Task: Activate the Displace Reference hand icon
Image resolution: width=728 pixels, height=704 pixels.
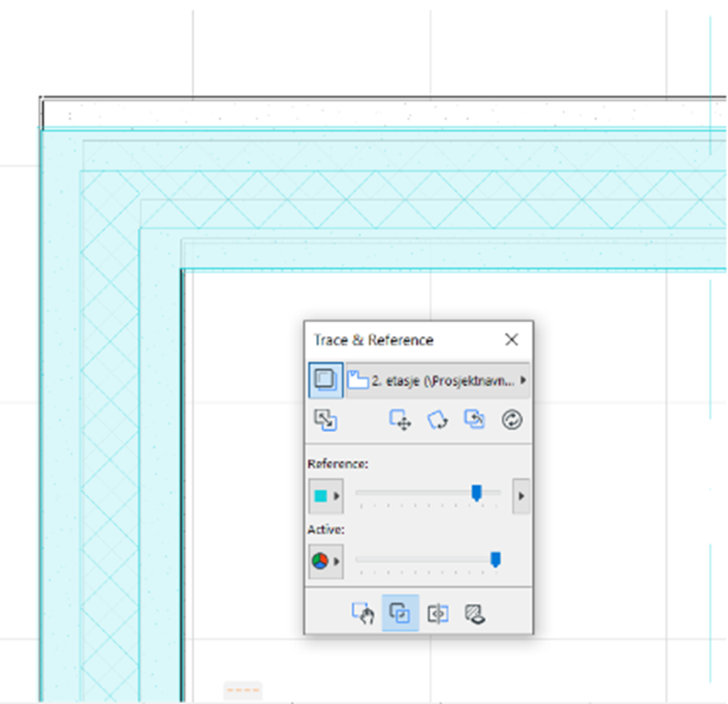Action: [363, 614]
